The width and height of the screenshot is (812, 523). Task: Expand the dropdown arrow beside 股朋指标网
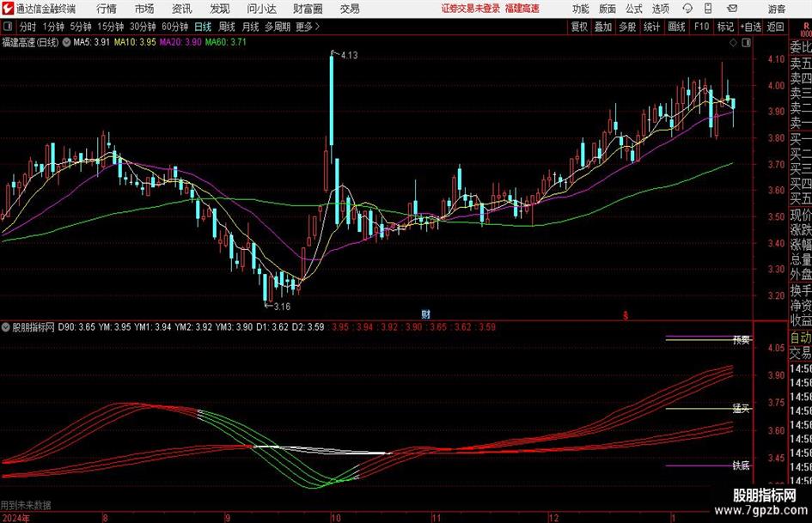pos(6,327)
